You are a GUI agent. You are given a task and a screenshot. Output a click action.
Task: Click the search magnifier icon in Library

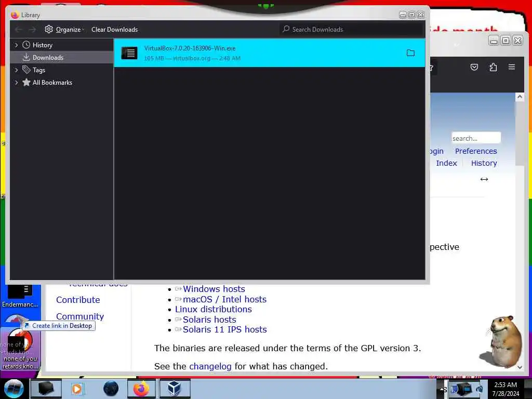(286, 29)
